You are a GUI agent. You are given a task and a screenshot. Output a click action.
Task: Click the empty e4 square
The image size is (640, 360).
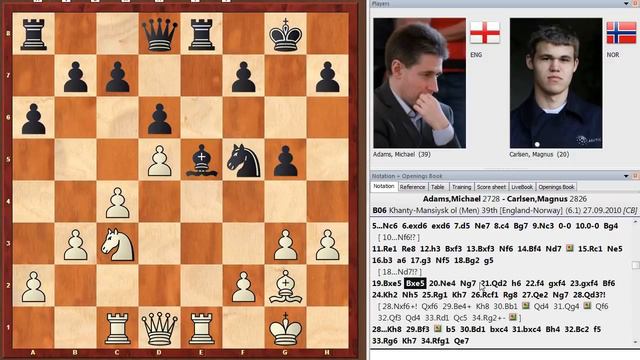click(201, 202)
